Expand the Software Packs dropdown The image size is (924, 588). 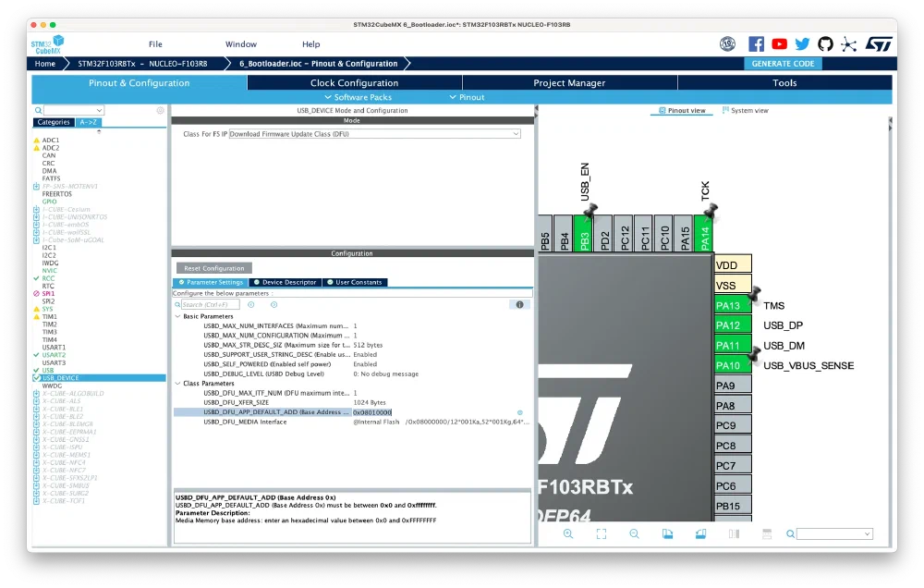coord(358,97)
